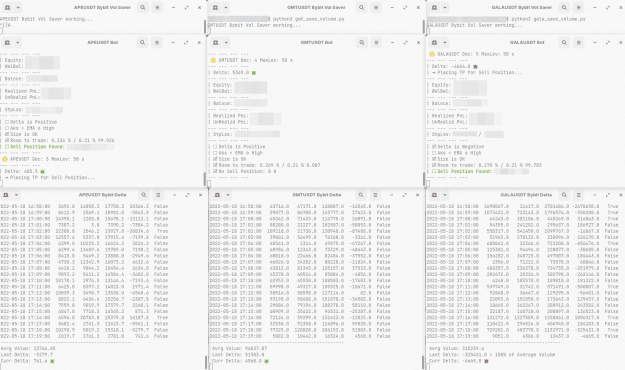The image size is (625, 370).
Task: Expand tab dropdown in GALAUSDT Bybit Vol Saver
Action: 445,8
